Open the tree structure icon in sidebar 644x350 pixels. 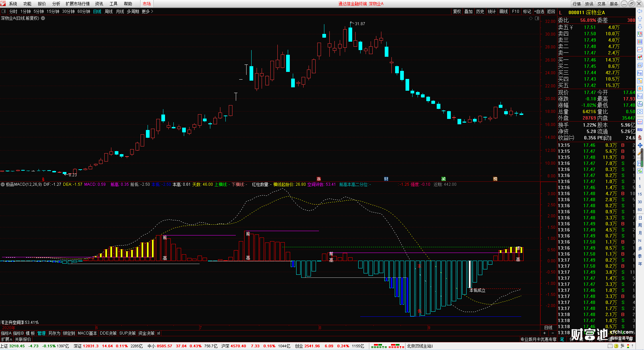pyautogui.click(x=640, y=81)
